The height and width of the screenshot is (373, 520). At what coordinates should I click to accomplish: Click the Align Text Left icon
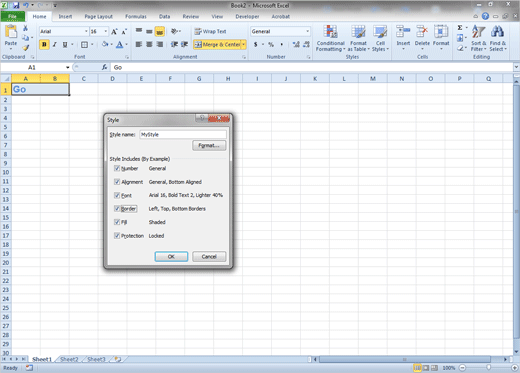click(x=139, y=44)
